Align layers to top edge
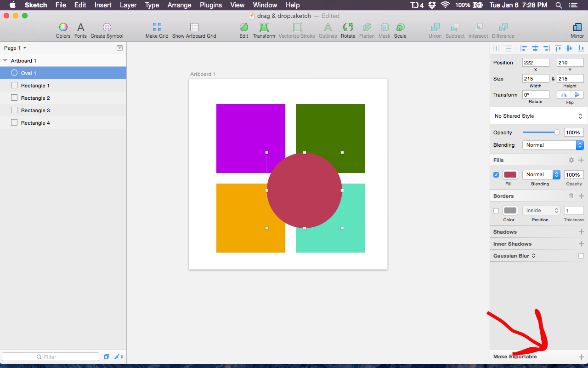Viewport: 588px width, 368px height. coord(558,48)
